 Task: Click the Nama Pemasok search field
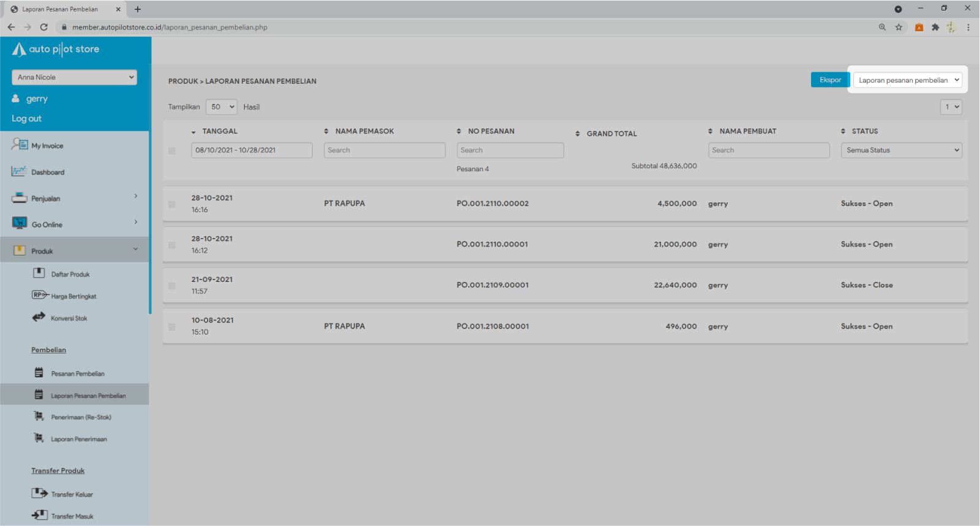[x=384, y=150]
